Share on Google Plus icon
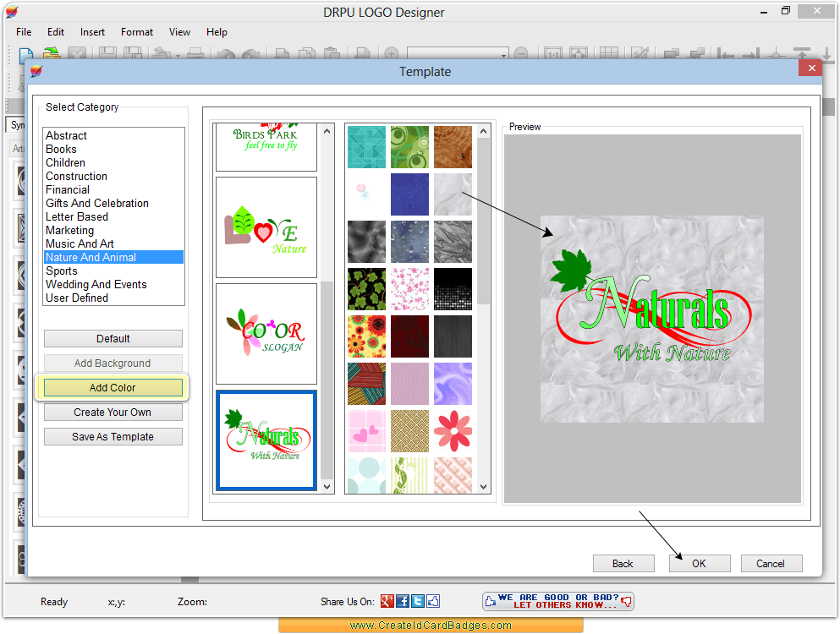The width and height of the screenshot is (840, 634). pos(387,601)
